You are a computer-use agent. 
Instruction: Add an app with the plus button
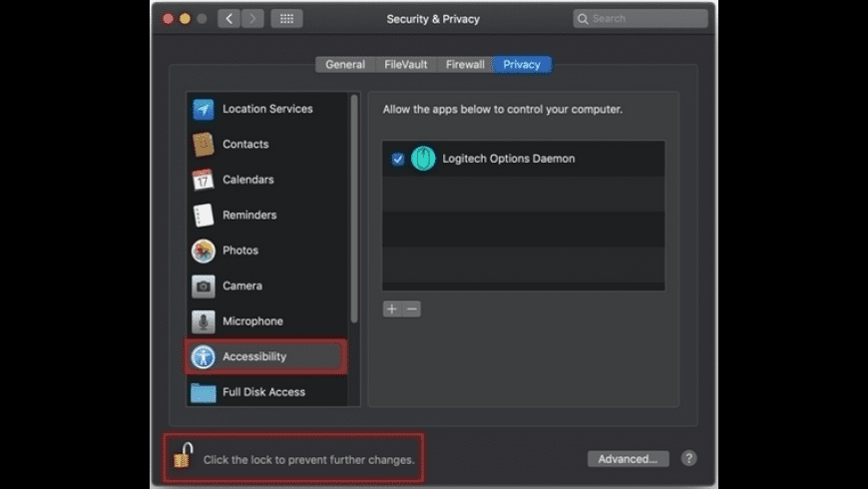(392, 309)
